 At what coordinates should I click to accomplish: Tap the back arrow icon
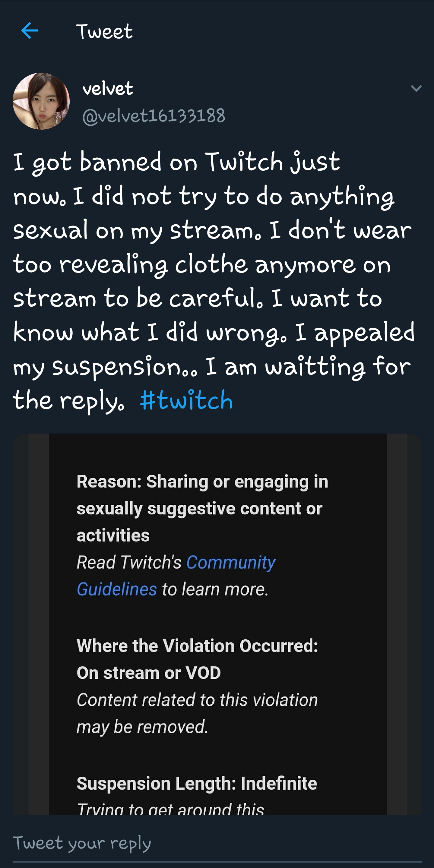pos(30,31)
